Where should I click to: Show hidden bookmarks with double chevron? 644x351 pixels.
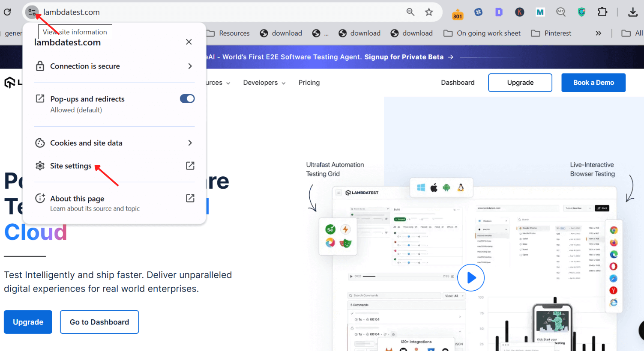[x=598, y=33]
